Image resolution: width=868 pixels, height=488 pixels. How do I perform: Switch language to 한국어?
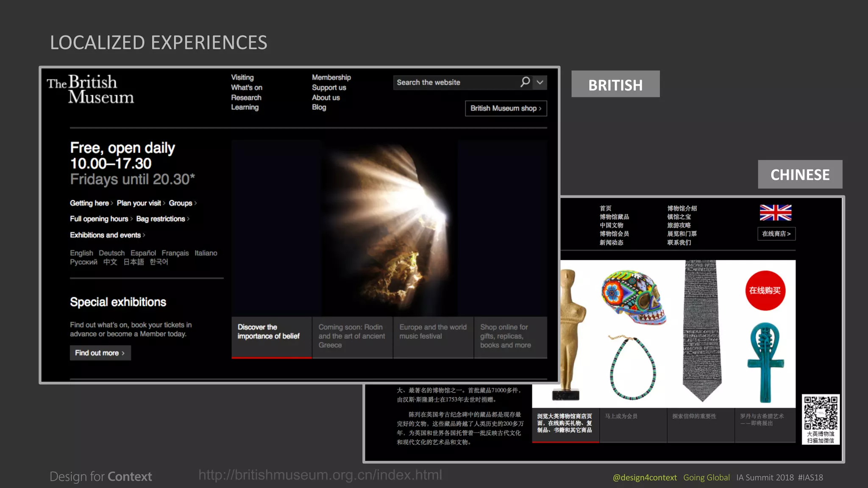coord(159,262)
